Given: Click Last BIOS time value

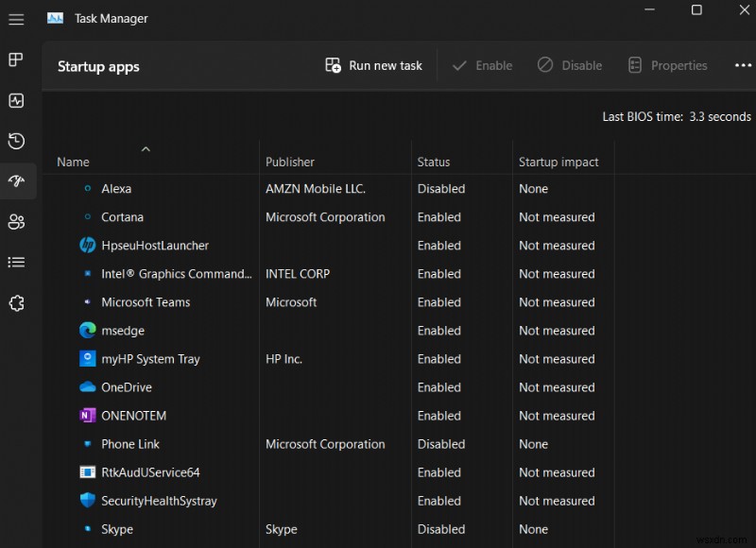Looking at the screenshot, I should [x=720, y=116].
